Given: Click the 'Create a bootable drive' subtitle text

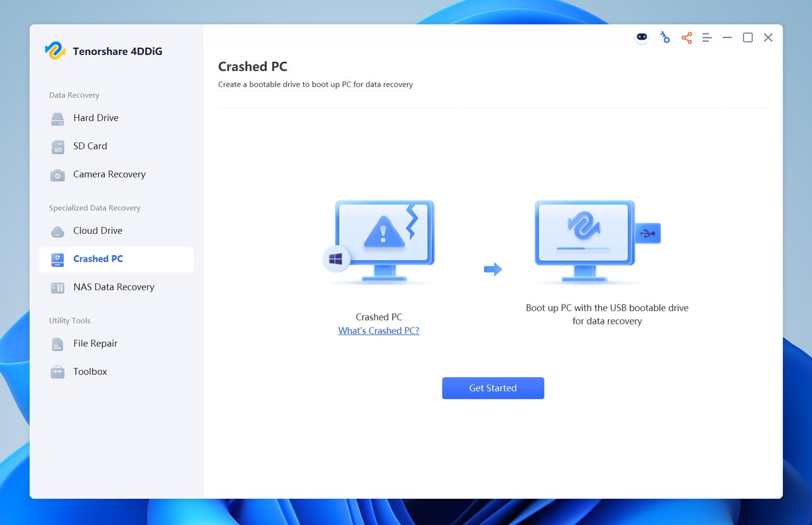Looking at the screenshot, I should click(315, 84).
